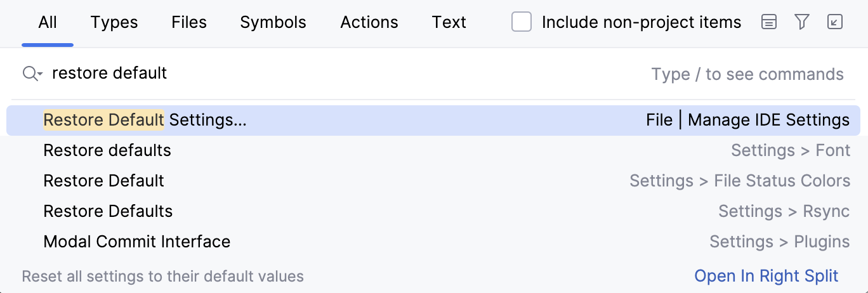
Task: Switch to the Text tab
Action: coord(449,23)
